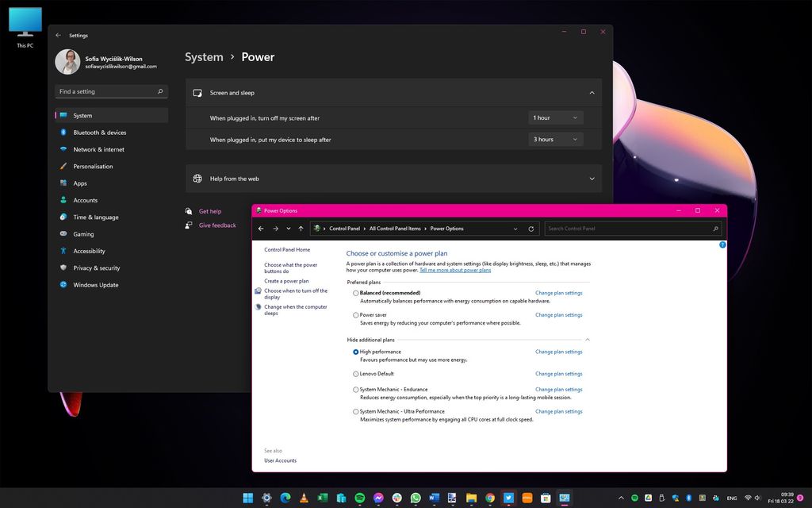Click the Bluetooth icon in the system tray
Screen dimensions: 812x508
(x=688, y=498)
